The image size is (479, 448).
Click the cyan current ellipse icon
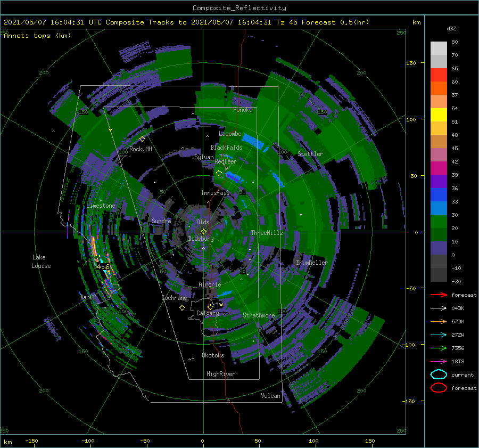[439, 374]
